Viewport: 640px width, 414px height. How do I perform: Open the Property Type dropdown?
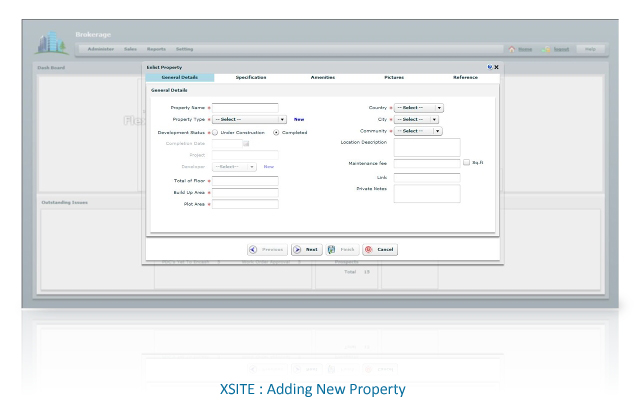pyautogui.click(x=249, y=119)
